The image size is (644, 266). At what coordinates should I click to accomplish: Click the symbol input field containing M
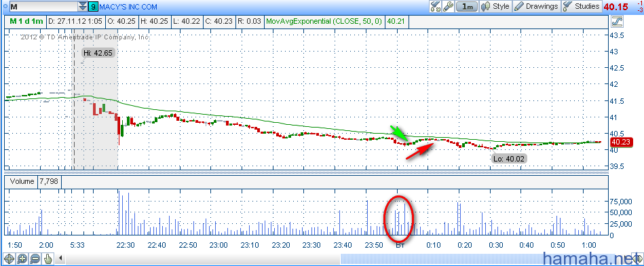point(43,6)
